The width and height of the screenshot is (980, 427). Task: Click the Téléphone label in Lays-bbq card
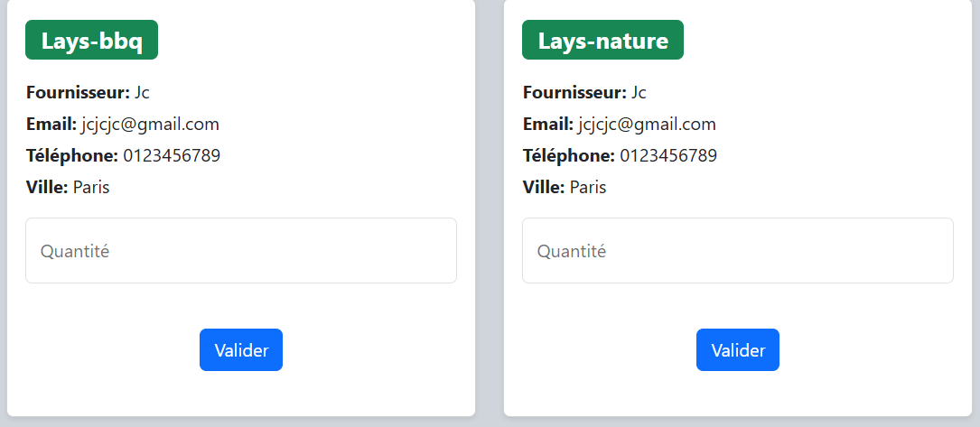point(72,156)
